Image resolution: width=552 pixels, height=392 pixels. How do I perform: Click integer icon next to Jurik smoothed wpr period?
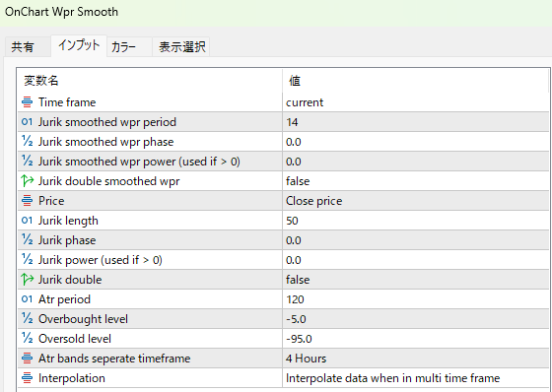click(x=28, y=122)
